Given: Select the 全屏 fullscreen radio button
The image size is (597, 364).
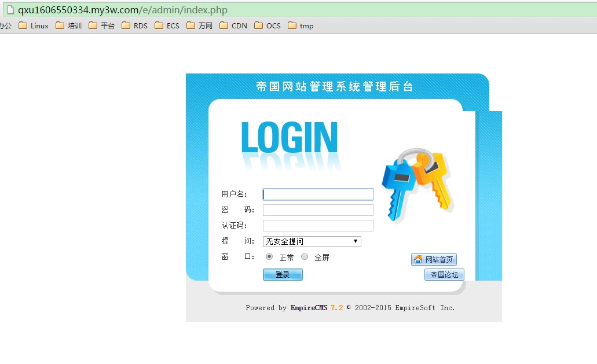Looking at the screenshot, I should [x=305, y=257].
